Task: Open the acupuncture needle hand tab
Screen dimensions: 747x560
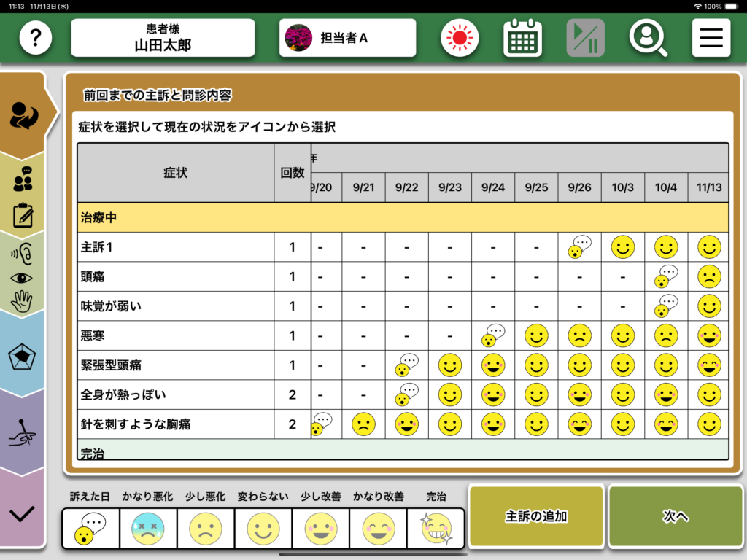Action: point(23,433)
